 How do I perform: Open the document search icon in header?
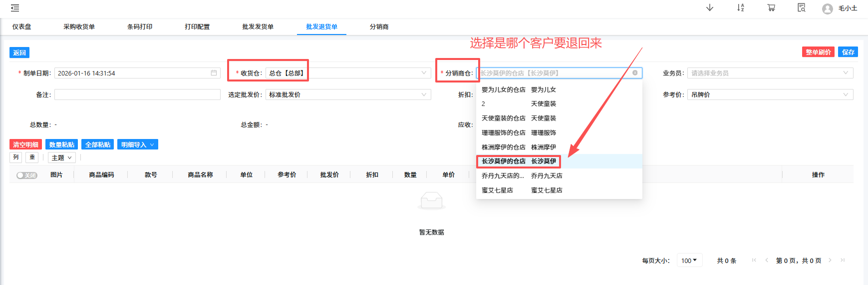801,7
